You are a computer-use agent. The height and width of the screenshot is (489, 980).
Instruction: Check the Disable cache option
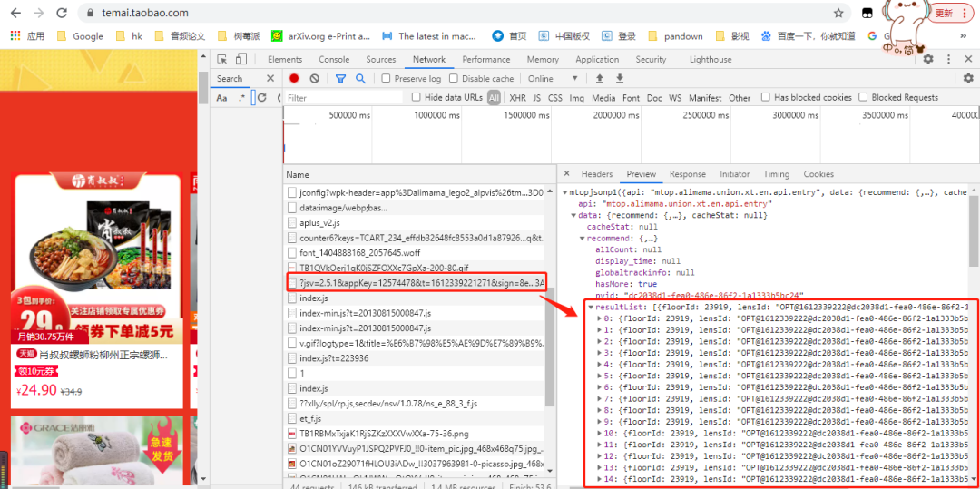coord(455,79)
